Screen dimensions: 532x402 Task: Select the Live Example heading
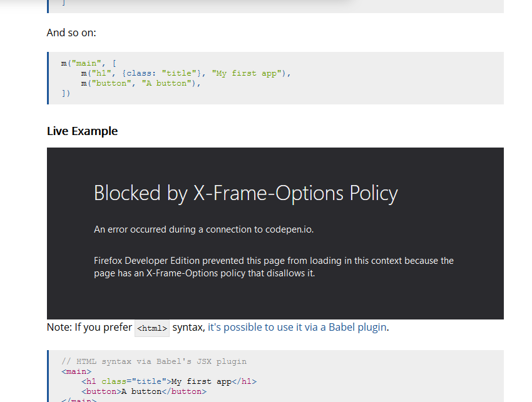[x=82, y=131]
